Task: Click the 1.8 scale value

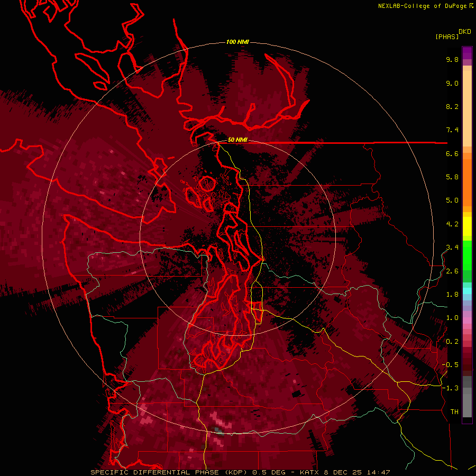Action: pos(452,295)
